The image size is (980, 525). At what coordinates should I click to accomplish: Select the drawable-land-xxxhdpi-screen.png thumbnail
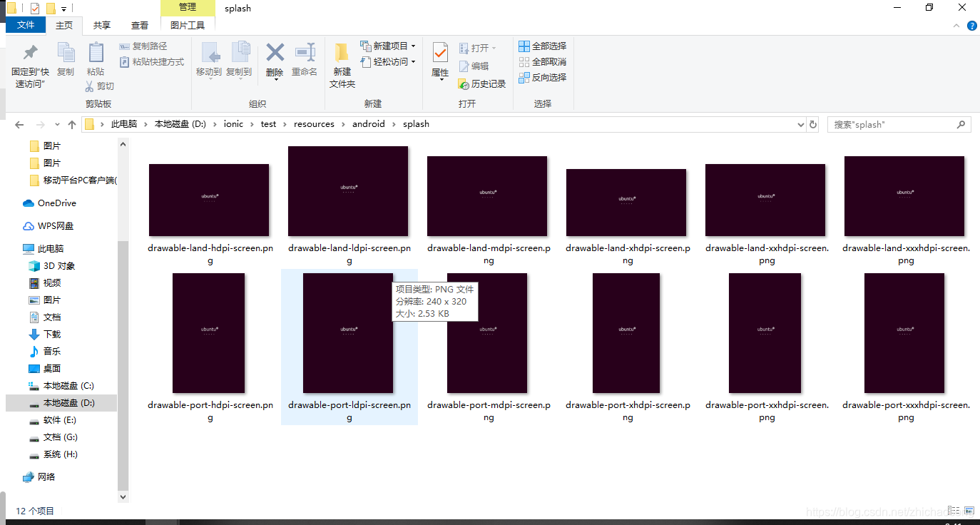point(904,196)
